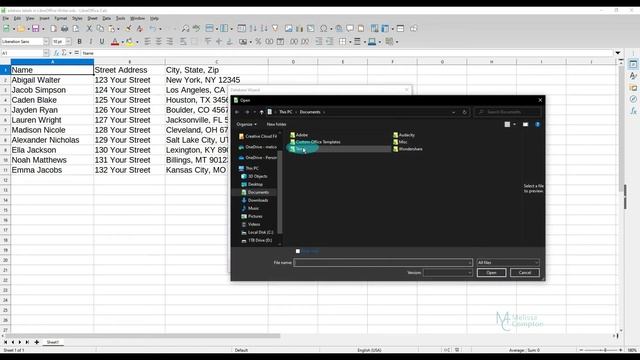This screenshot has width=640, height=360.
Task: Click help question mark in Open dialog
Action: click(538, 124)
